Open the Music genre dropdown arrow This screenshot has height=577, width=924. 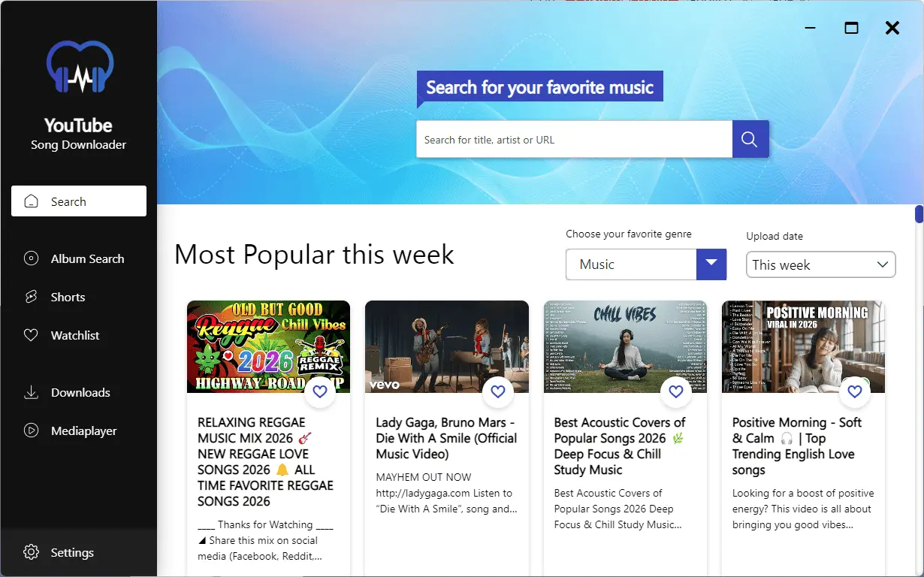click(x=711, y=264)
